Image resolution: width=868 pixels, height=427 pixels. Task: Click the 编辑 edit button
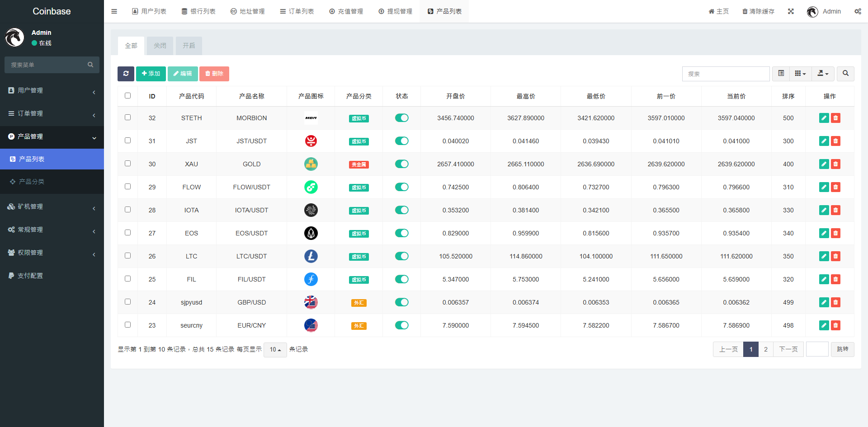click(x=183, y=74)
